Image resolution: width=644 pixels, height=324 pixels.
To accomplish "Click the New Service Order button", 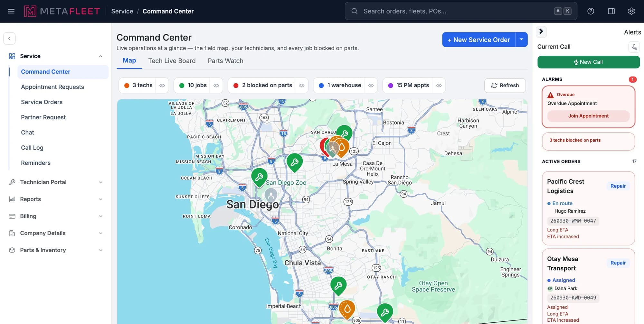I will (x=478, y=40).
